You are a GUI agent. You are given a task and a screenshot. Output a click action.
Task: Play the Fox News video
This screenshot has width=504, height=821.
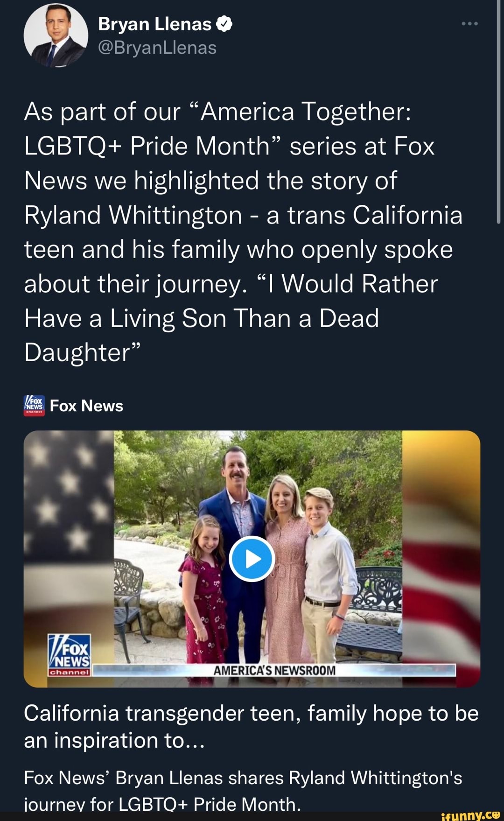[x=252, y=559]
